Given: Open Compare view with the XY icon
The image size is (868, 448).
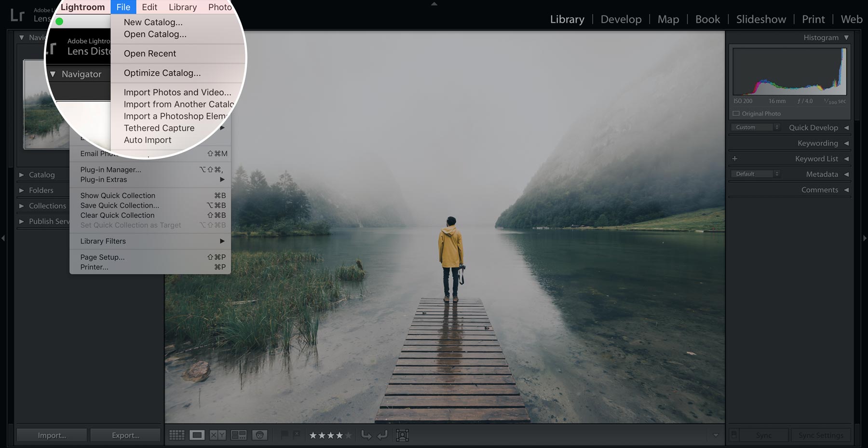Looking at the screenshot, I should coord(217,435).
